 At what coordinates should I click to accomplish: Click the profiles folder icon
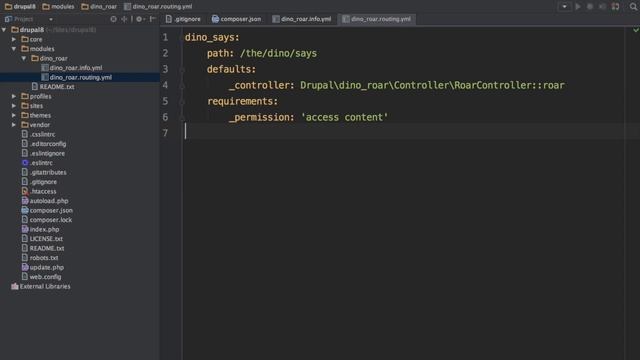tap(25, 96)
